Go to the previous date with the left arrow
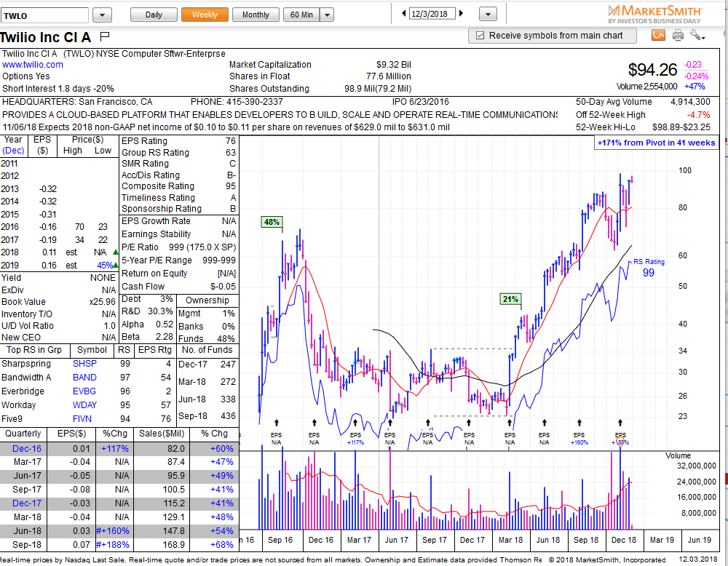 tap(404, 13)
